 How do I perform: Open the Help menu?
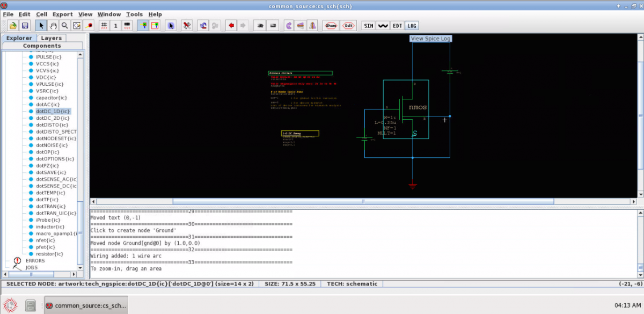(x=155, y=14)
